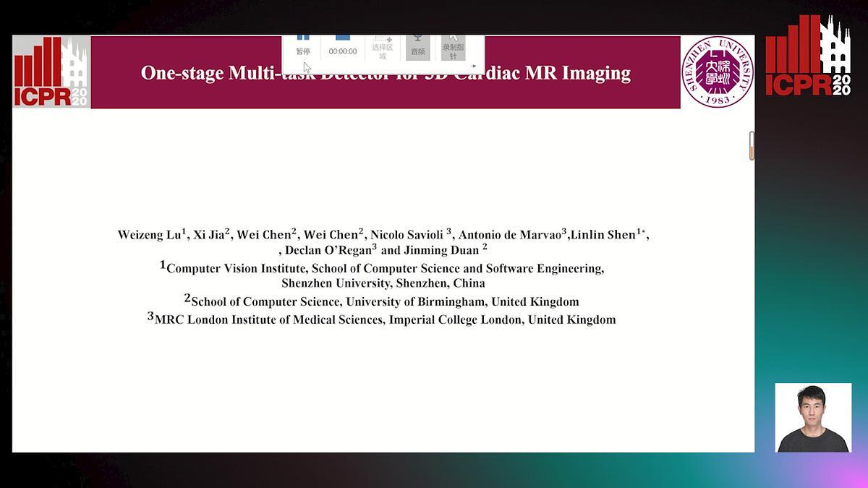This screenshot has height=488, width=868.
Task: Click the ICPR 2020 logo on the slide header
Action: [x=51, y=72]
